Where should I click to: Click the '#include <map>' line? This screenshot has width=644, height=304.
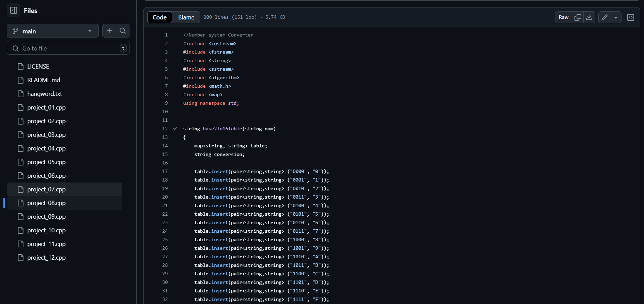point(203,95)
